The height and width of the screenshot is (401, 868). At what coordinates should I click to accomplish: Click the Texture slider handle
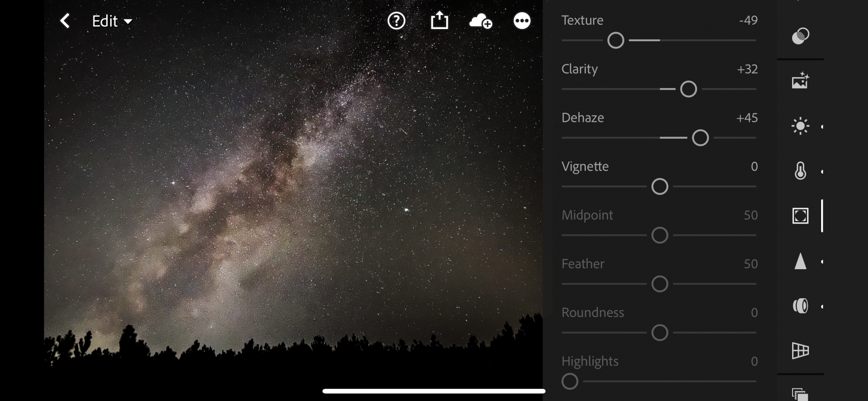[615, 40]
